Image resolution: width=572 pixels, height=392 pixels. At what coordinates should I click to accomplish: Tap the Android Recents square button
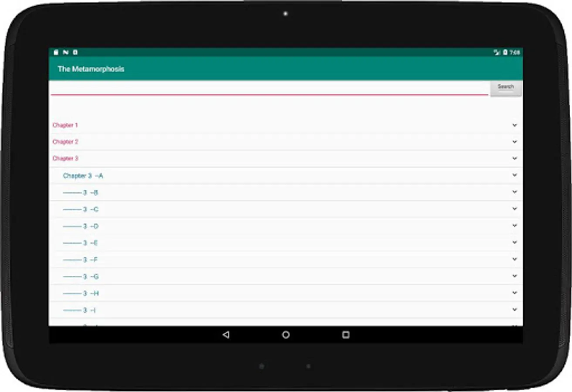tap(346, 335)
